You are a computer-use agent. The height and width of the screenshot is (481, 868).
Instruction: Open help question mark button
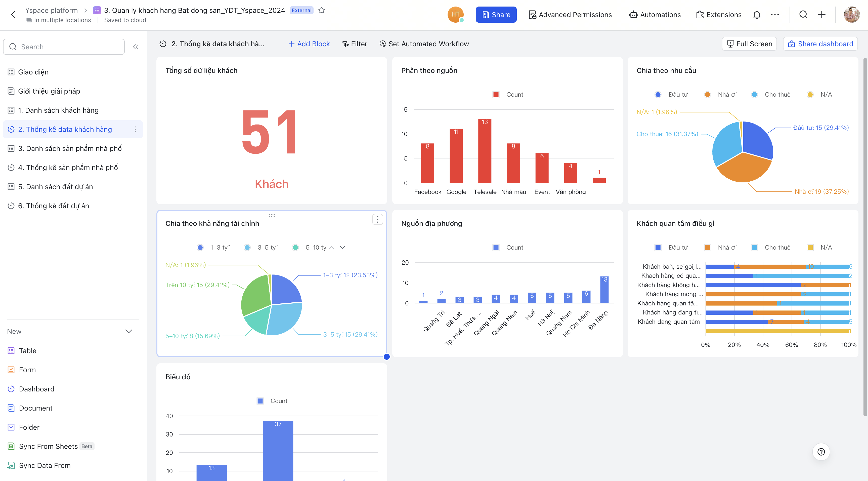(x=821, y=452)
